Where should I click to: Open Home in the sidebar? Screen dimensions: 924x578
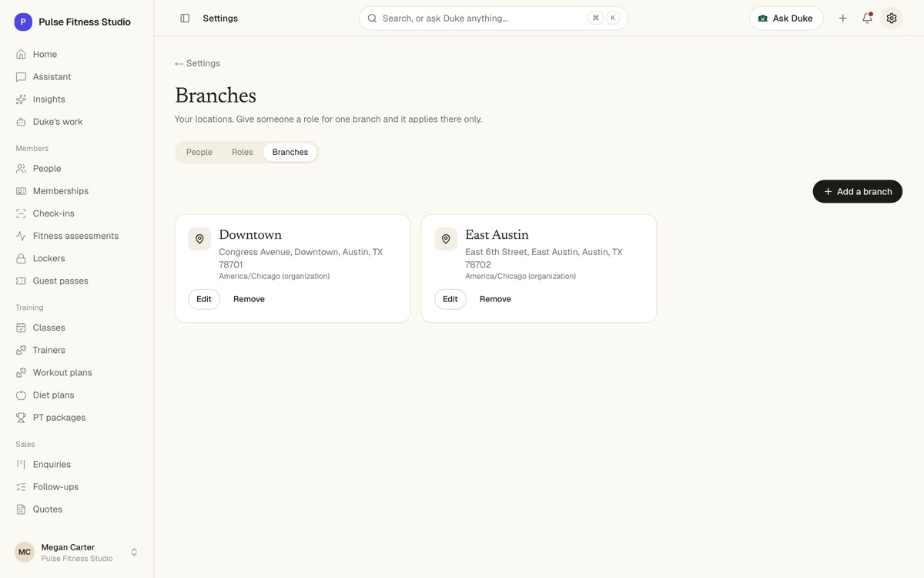[77, 55]
